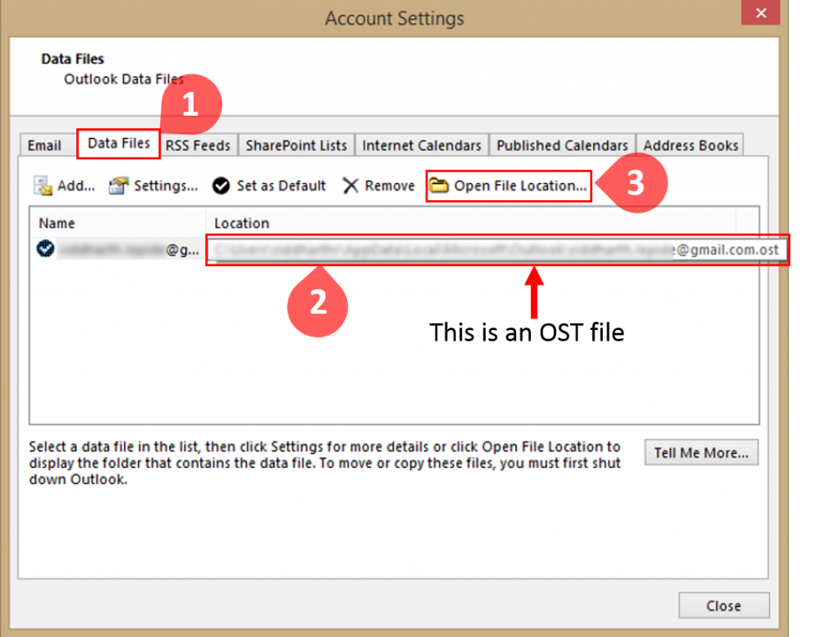Open the RSS Feeds tab

199,145
